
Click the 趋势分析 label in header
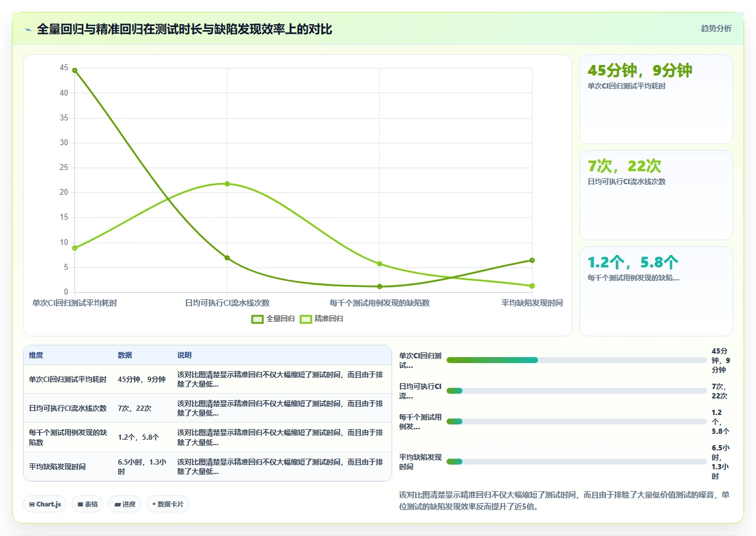716,28
